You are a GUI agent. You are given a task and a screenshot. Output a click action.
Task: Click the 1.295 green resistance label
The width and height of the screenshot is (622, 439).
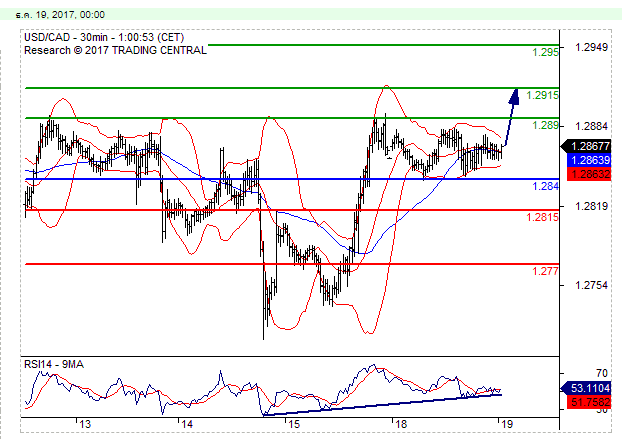point(545,52)
